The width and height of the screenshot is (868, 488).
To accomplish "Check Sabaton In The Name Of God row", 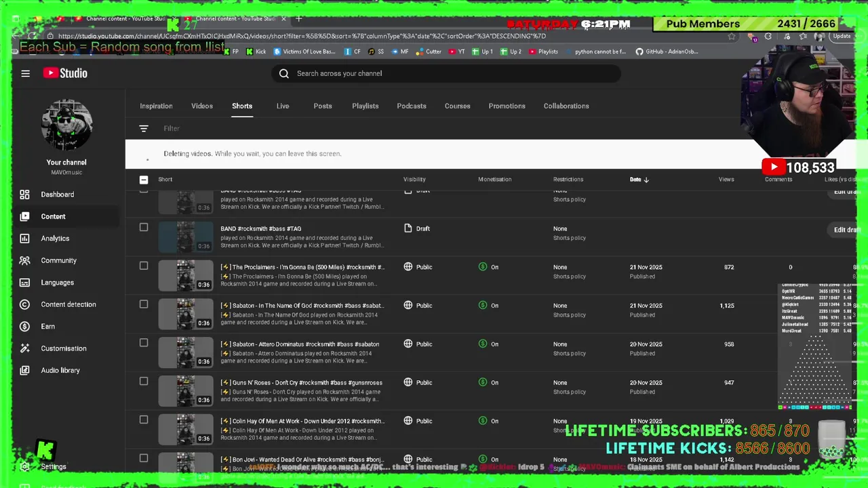I will 144,304.
